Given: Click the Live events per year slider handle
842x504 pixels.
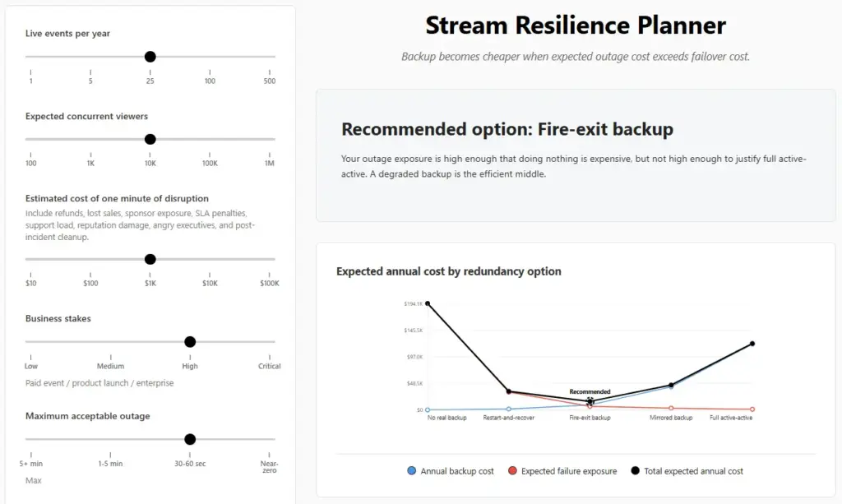Looking at the screenshot, I should tap(150, 57).
